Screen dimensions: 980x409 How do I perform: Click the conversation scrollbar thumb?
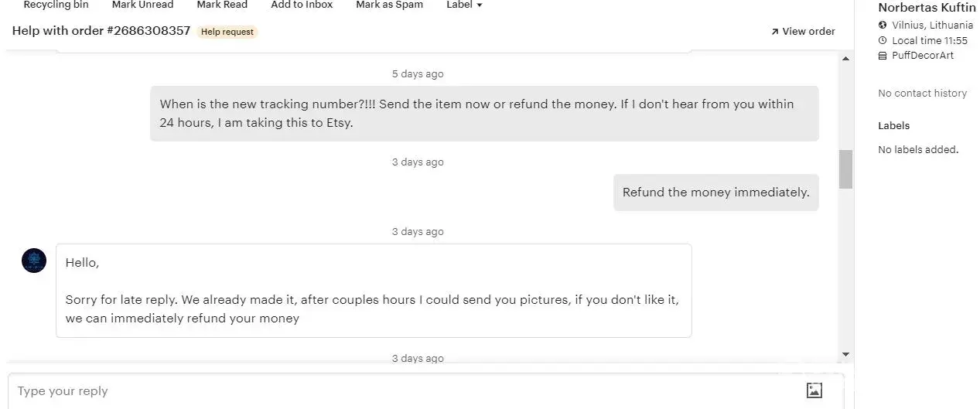[845, 169]
